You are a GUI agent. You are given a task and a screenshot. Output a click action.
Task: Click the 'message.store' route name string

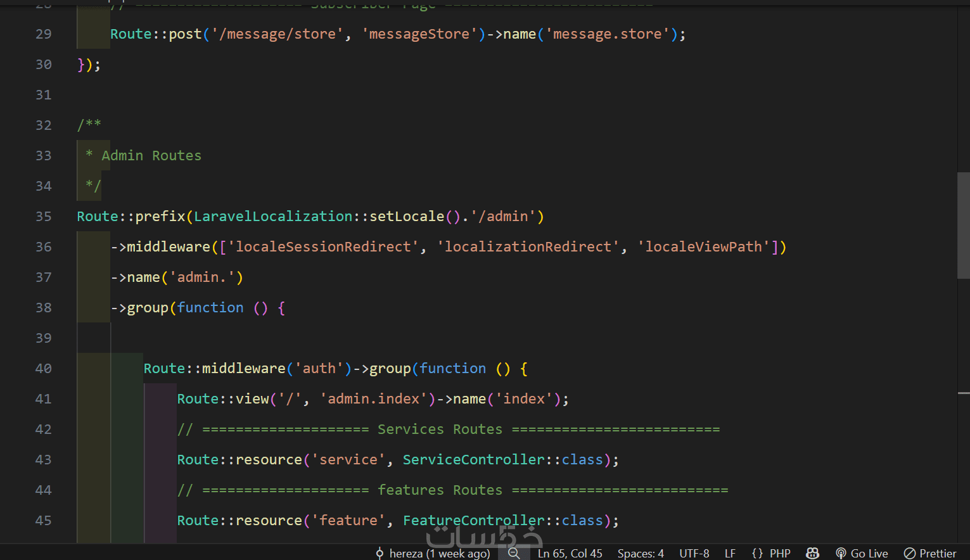click(x=608, y=34)
